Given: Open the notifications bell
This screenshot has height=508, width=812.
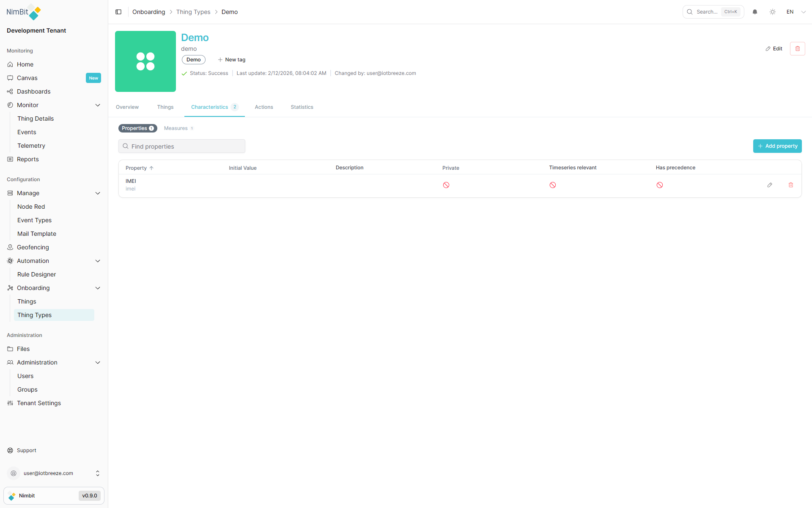Looking at the screenshot, I should click(755, 12).
